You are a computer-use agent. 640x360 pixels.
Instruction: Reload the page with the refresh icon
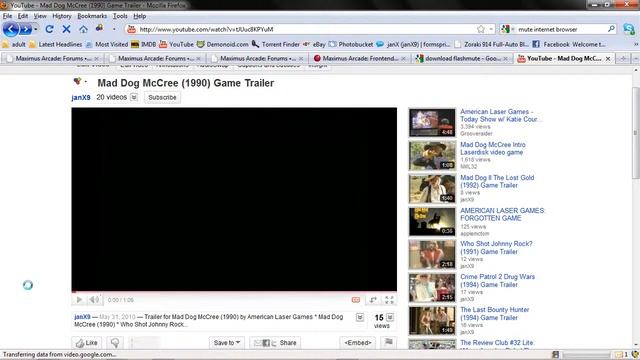49,29
